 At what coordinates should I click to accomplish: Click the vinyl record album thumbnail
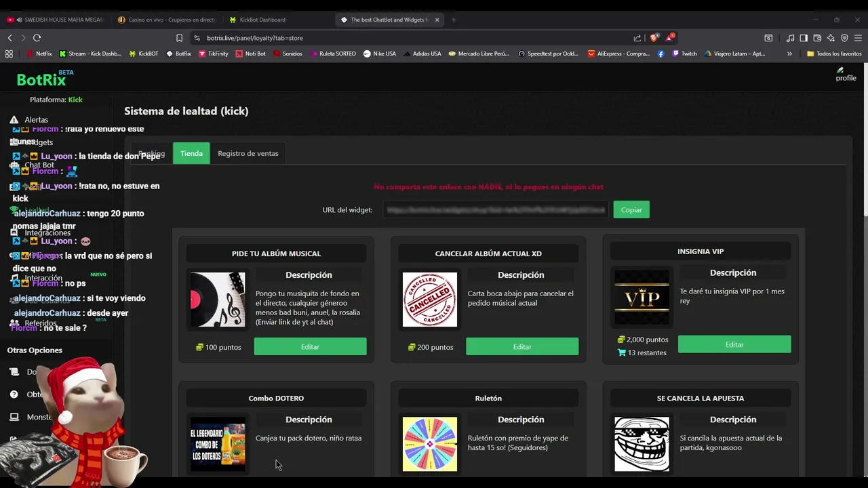tap(218, 300)
